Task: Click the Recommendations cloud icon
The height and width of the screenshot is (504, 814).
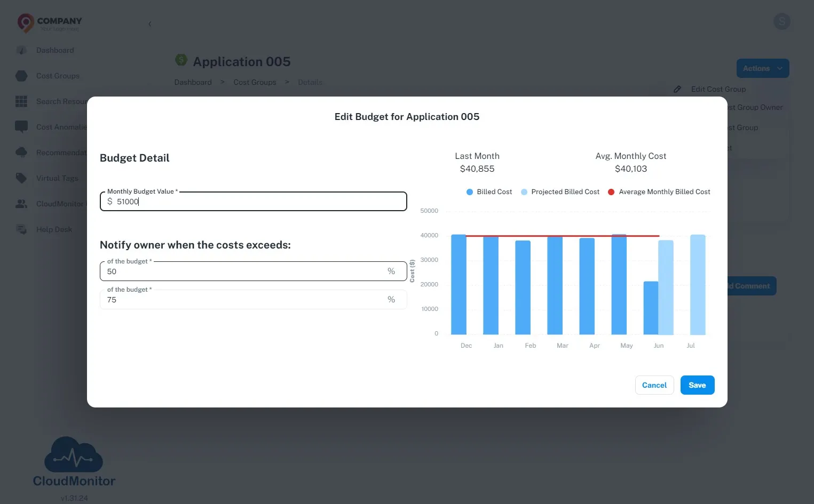Action: (21, 153)
